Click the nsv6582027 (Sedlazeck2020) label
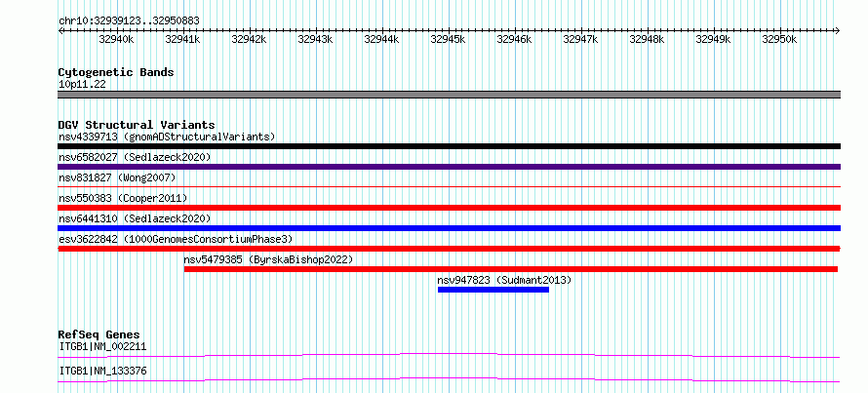Screen dimensions: 868x393 (x=135, y=157)
